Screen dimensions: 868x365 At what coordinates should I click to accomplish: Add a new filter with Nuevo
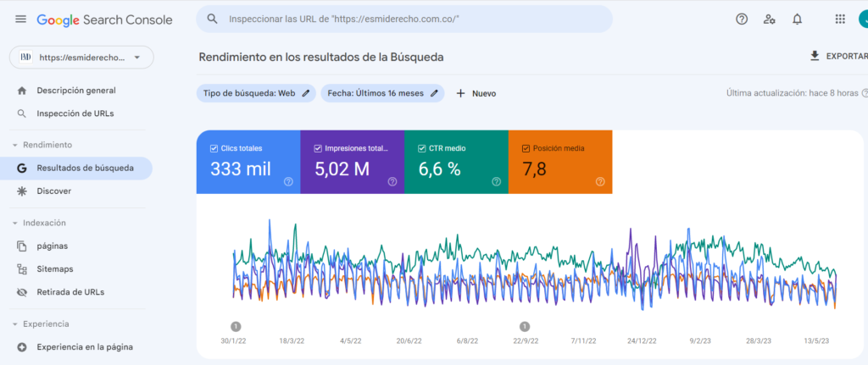click(x=476, y=93)
